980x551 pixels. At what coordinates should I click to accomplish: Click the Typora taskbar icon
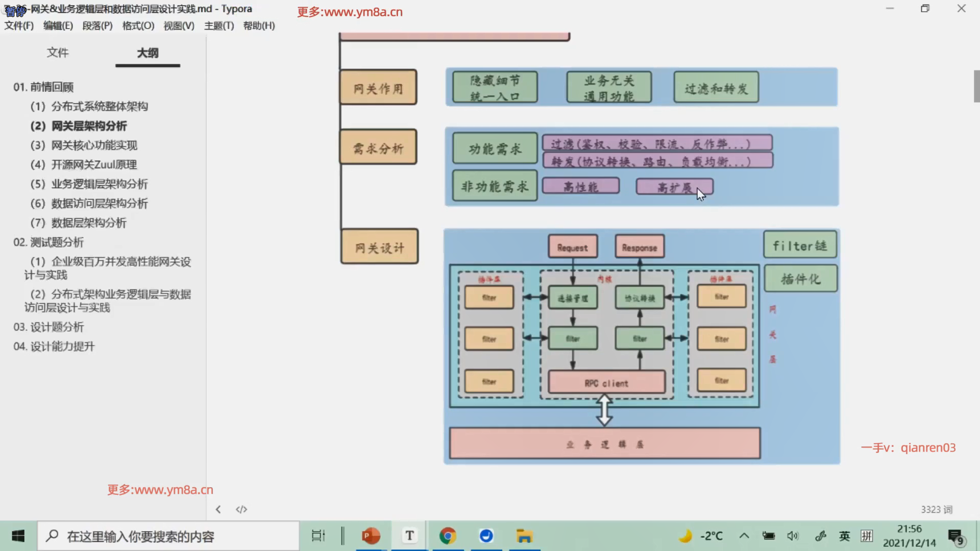(409, 536)
